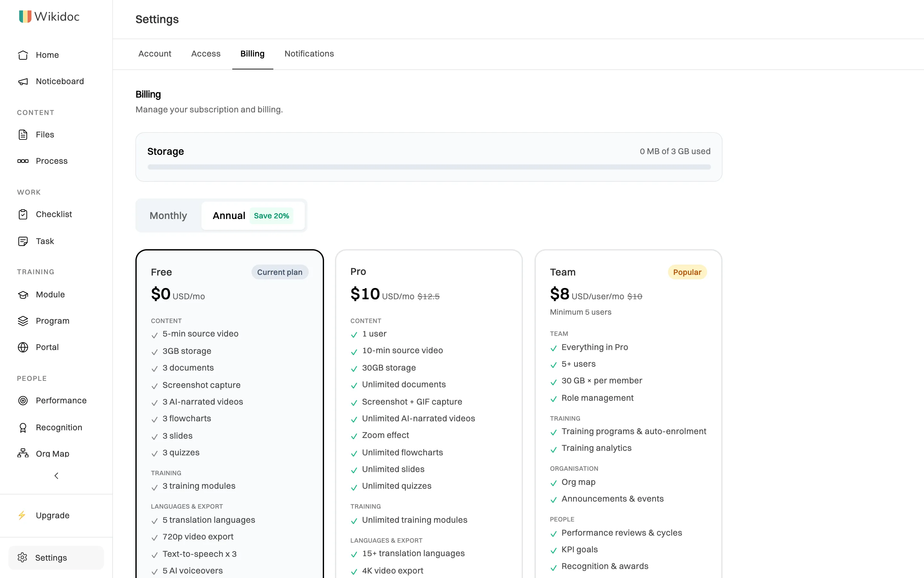Image resolution: width=924 pixels, height=578 pixels.
Task: Click checkmark beside 'Org map'
Action: tap(553, 483)
